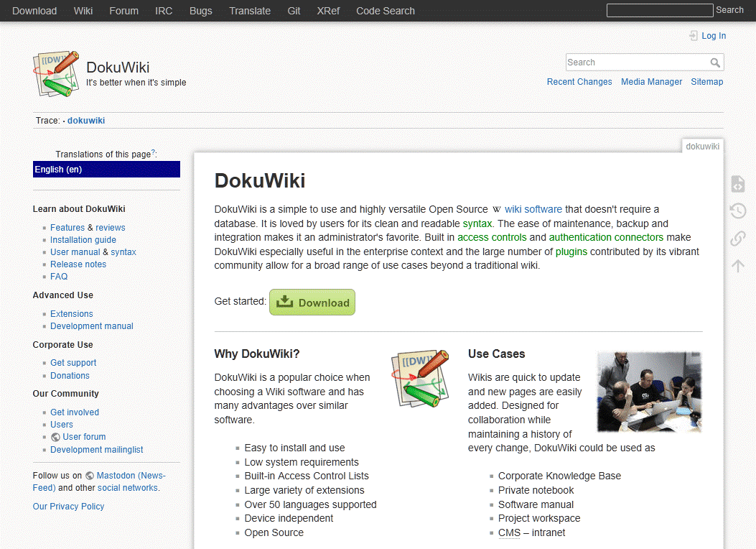This screenshot has width=756, height=549.
Task: Open the Use Cases meeting photo
Action: click(x=650, y=392)
